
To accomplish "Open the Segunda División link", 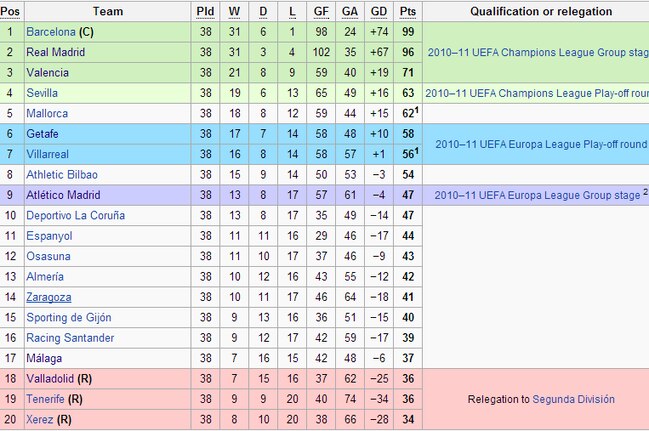I will coord(573,399).
